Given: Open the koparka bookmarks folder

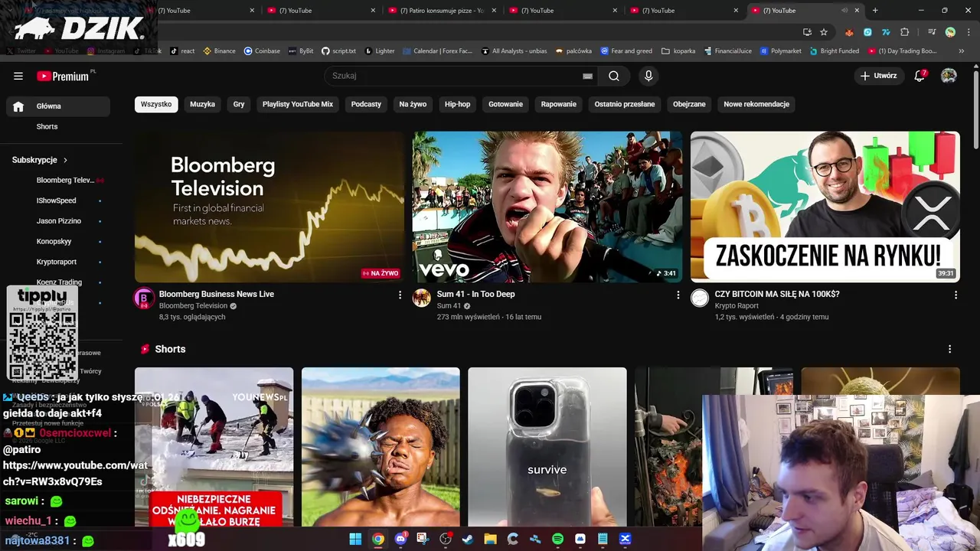Looking at the screenshot, I should [x=678, y=51].
